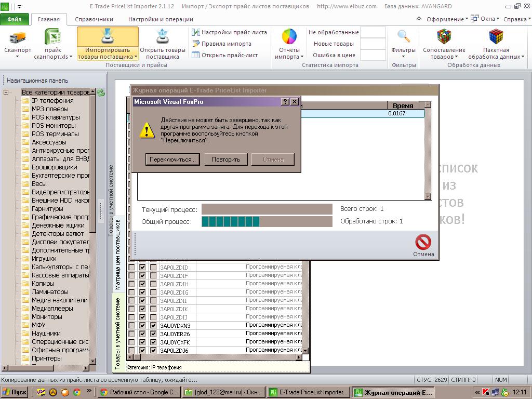This screenshot has height=399, width=532.
Task: Refresh the category tree with green arrows
Action: tap(101, 92)
